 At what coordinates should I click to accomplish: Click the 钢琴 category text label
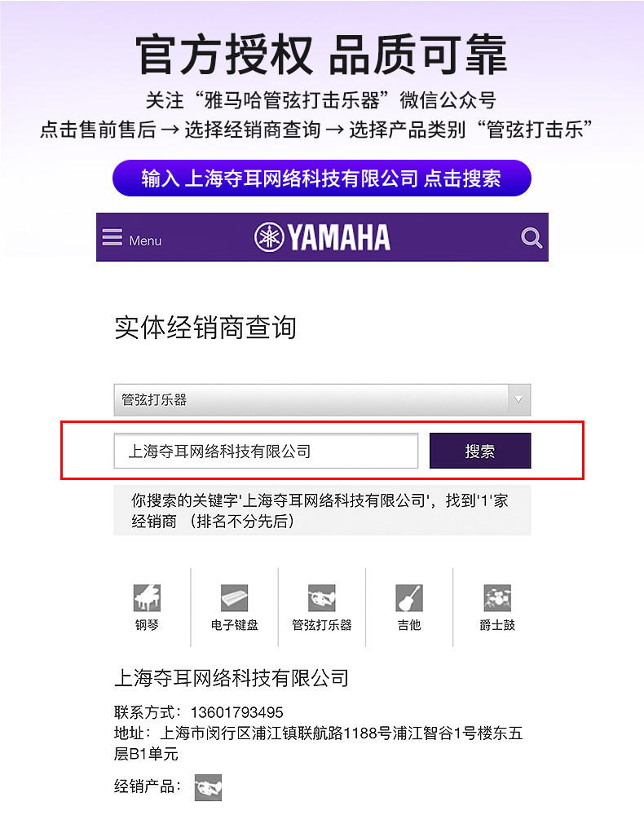[x=147, y=625]
